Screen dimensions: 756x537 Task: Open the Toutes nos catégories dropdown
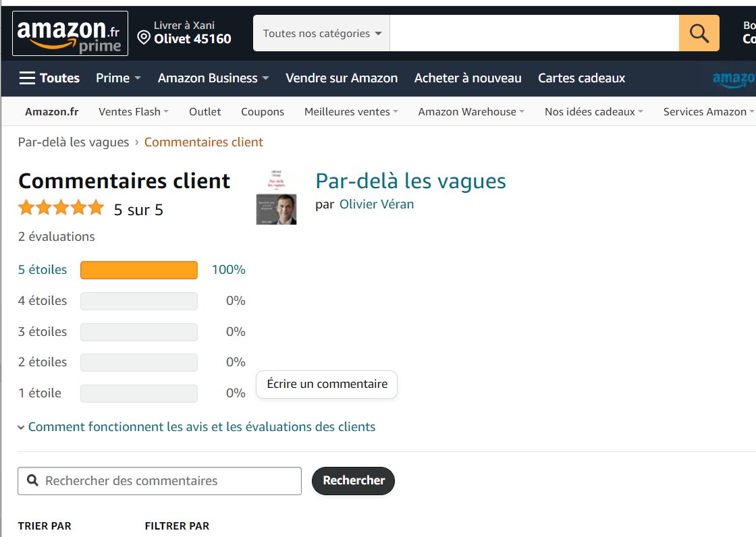pyautogui.click(x=321, y=33)
